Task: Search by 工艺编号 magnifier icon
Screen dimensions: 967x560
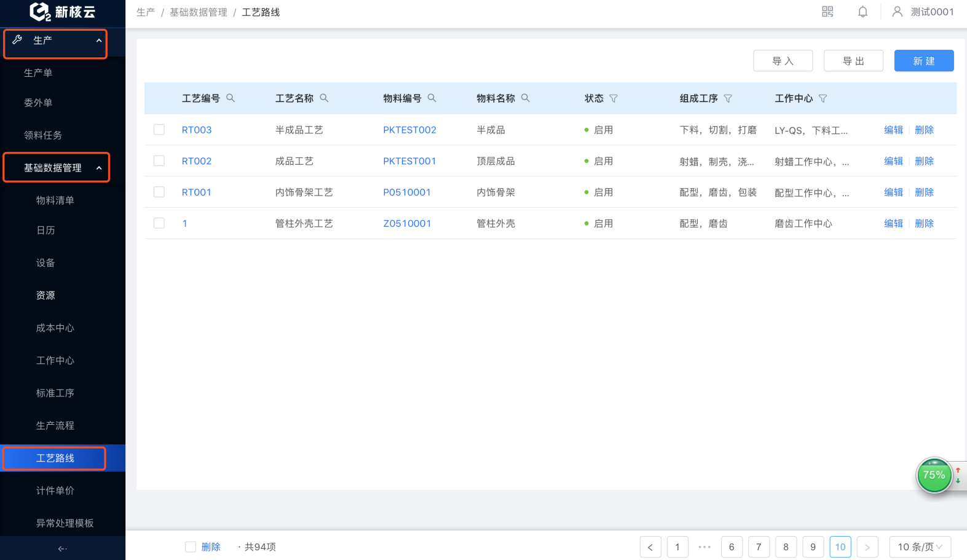Action: [231, 98]
